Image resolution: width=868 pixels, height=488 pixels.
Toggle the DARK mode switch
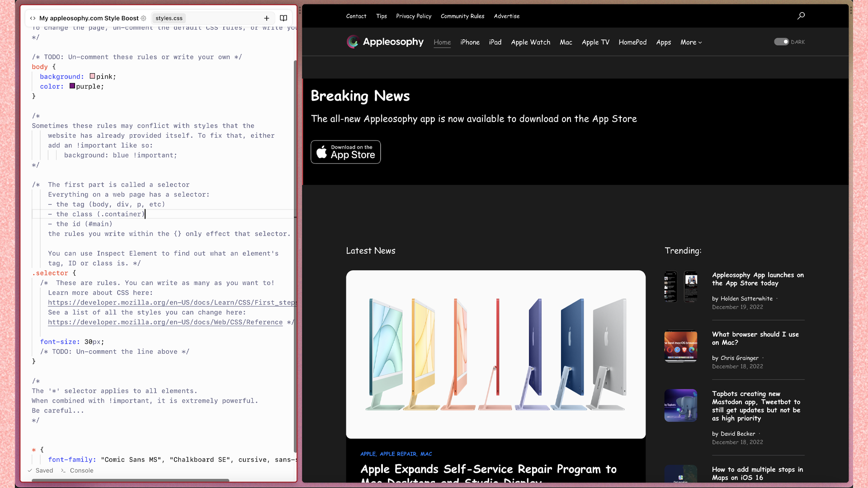pyautogui.click(x=781, y=42)
